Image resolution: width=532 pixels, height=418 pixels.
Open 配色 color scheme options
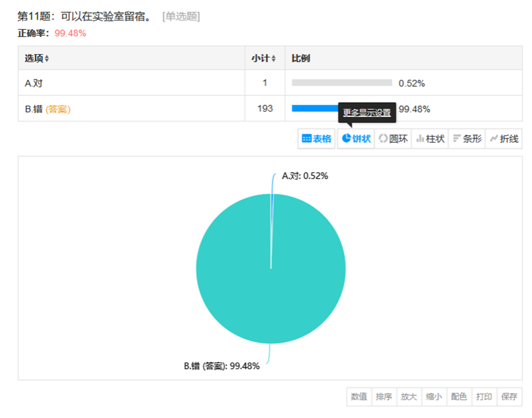[459, 396]
